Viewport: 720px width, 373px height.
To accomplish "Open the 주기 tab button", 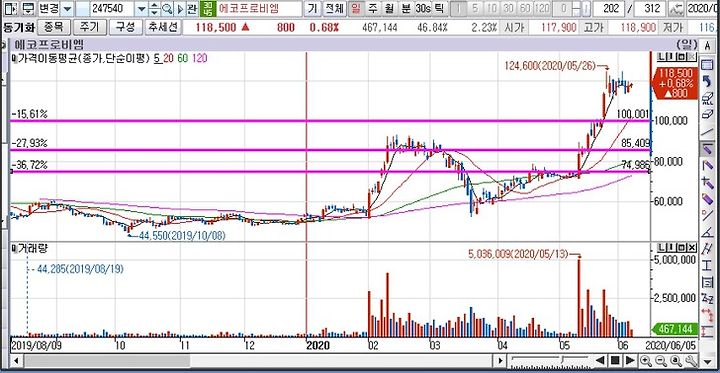I will (90, 28).
